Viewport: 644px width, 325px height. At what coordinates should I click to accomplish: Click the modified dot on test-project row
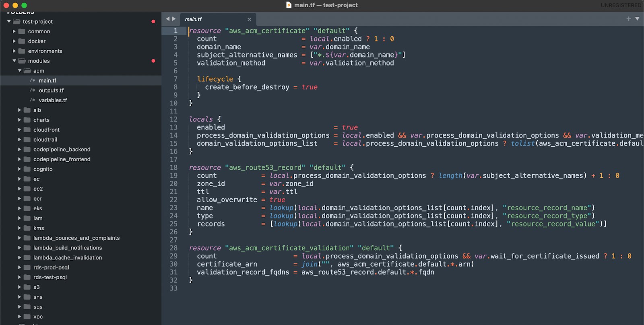[x=153, y=21]
